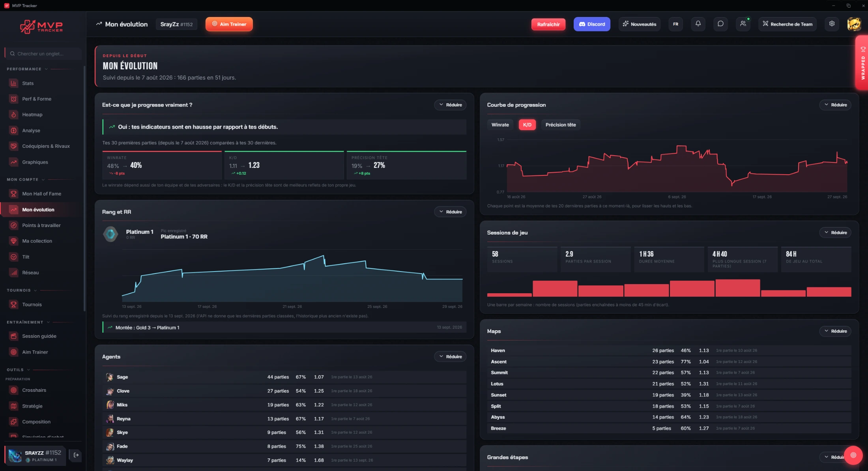
Task: Open the notifications bell icon
Action: coord(698,24)
